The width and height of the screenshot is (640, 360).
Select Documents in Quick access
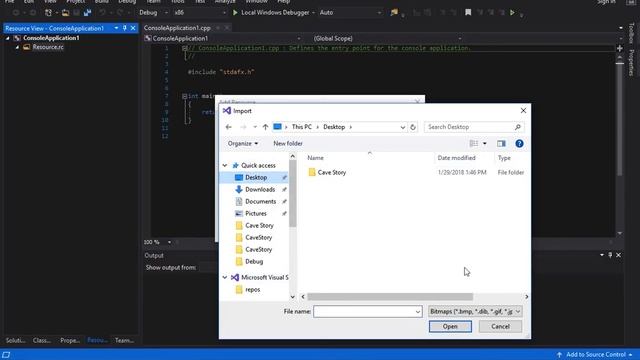260,202
